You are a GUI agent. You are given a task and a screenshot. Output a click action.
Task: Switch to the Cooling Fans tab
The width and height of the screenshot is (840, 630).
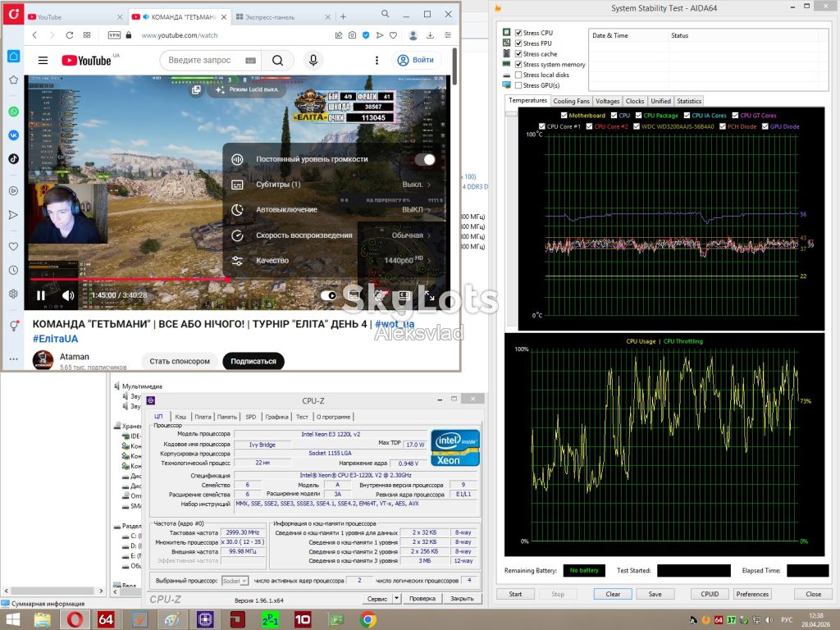click(x=571, y=101)
